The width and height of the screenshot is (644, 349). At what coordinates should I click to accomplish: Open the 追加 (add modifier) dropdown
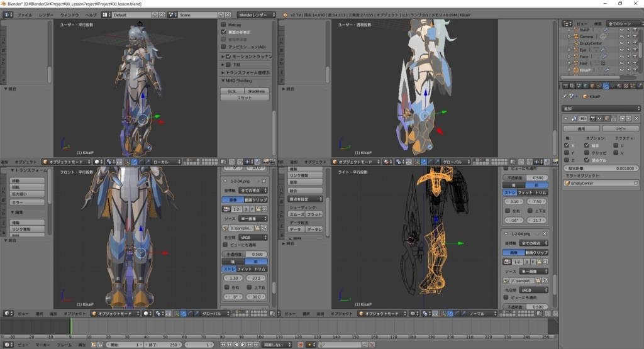coord(601,108)
